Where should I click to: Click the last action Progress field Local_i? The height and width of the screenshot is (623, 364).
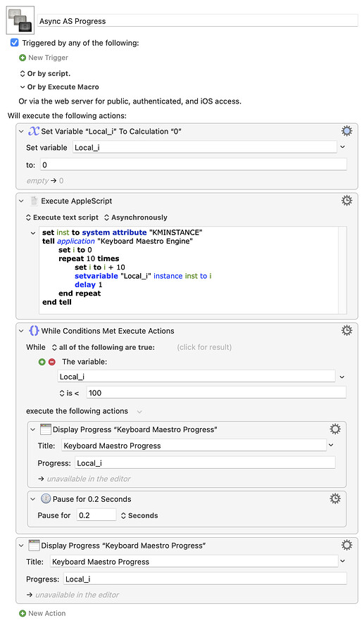tap(205, 579)
